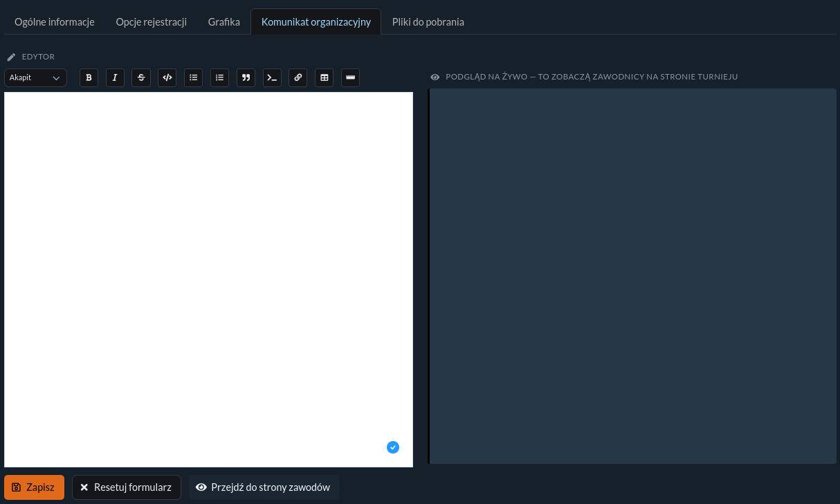Viewport: 840px width, 504px height.
Task: Apply strikethrough formatting
Action: click(x=141, y=77)
